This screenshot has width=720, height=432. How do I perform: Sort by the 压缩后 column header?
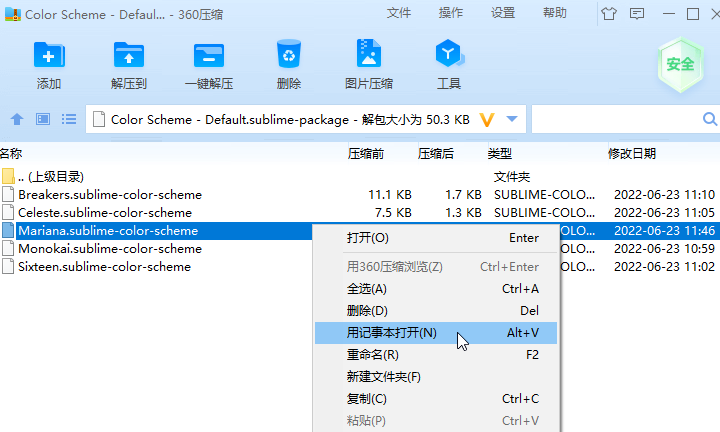coord(436,153)
